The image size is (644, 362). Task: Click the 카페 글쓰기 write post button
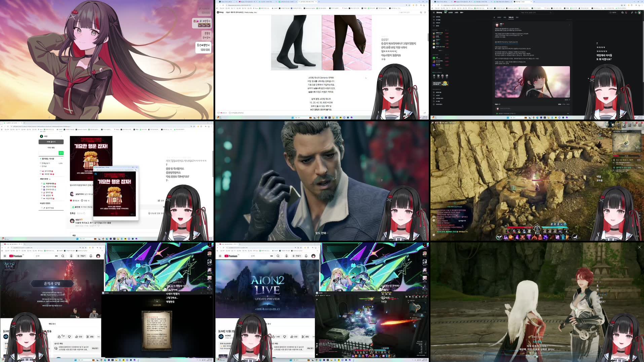[51, 142]
